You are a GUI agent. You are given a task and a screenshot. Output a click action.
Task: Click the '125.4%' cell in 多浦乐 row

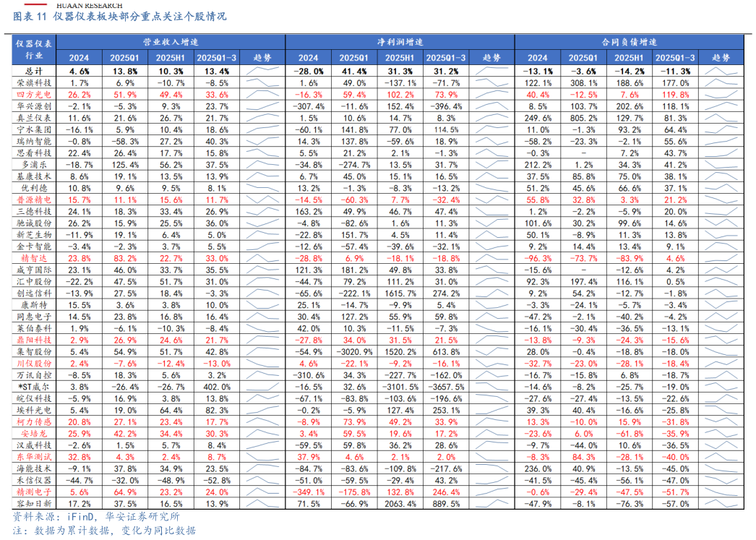[x=125, y=164]
